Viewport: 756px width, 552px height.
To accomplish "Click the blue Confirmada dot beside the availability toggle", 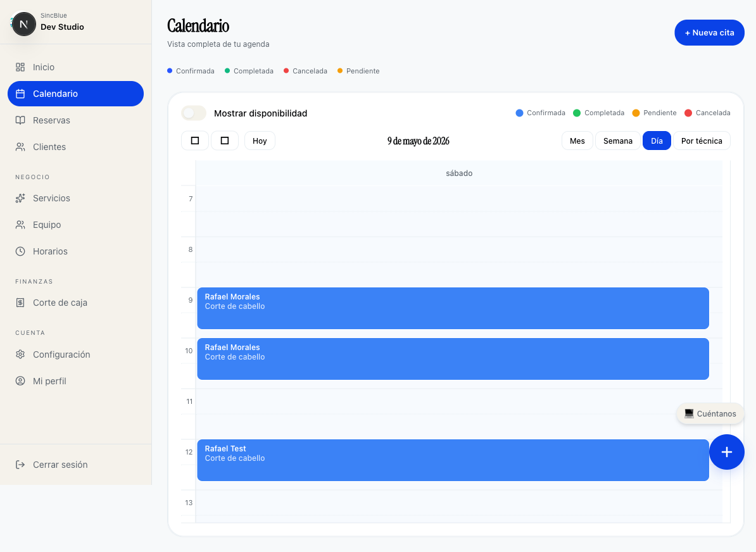I will [519, 113].
